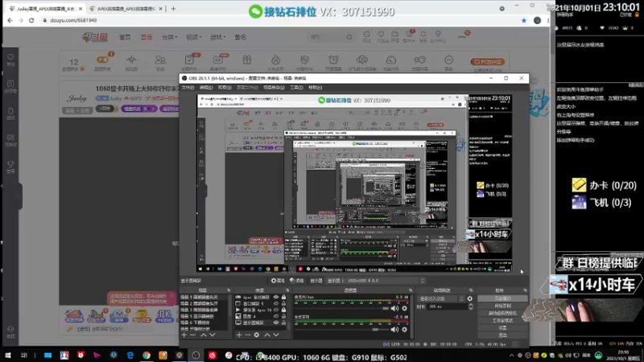This screenshot has width=644, height=362.
Task: Expand Douyu left sidebar handle
Action: (x=19, y=197)
